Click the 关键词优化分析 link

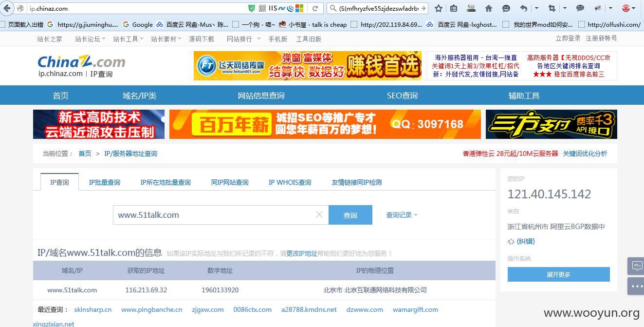(x=585, y=154)
